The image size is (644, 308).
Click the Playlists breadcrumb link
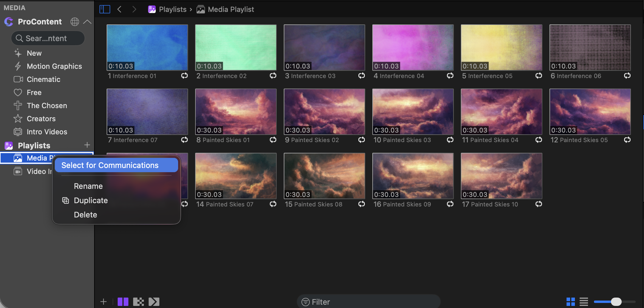[167, 9]
